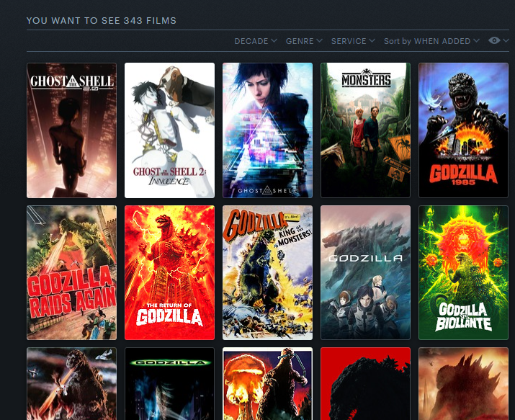Open the Monsters film poster
Image resolution: width=515 pixels, height=420 pixels.
pyautogui.click(x=365, y=130)
